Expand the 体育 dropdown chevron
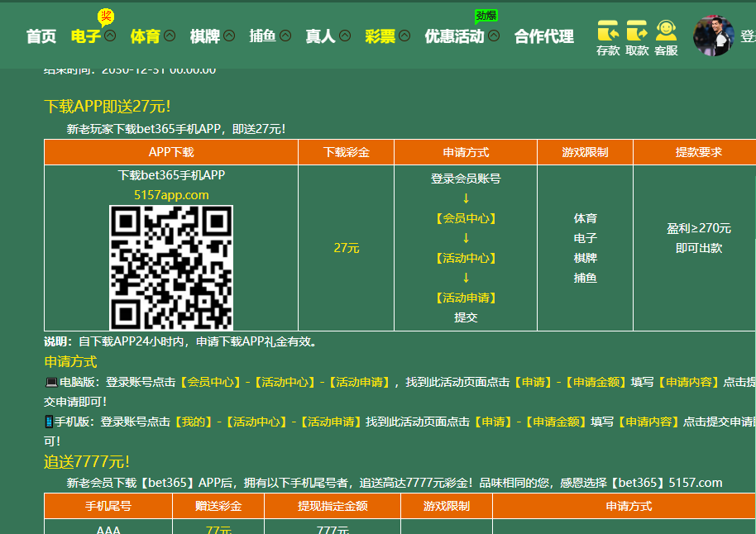 click(170, 36)
